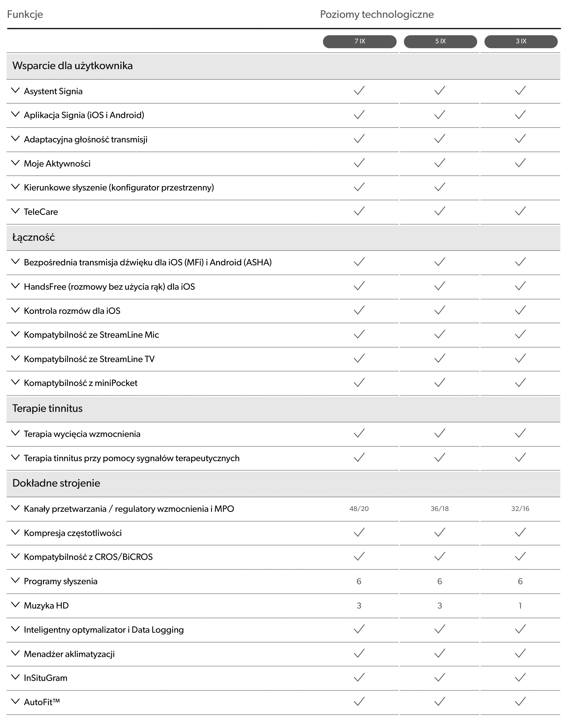Click 7 IX checkmark for Kierunkowe słyszenie
The width and height of the screenshot is (569, 728).
(x=359, y=187)
